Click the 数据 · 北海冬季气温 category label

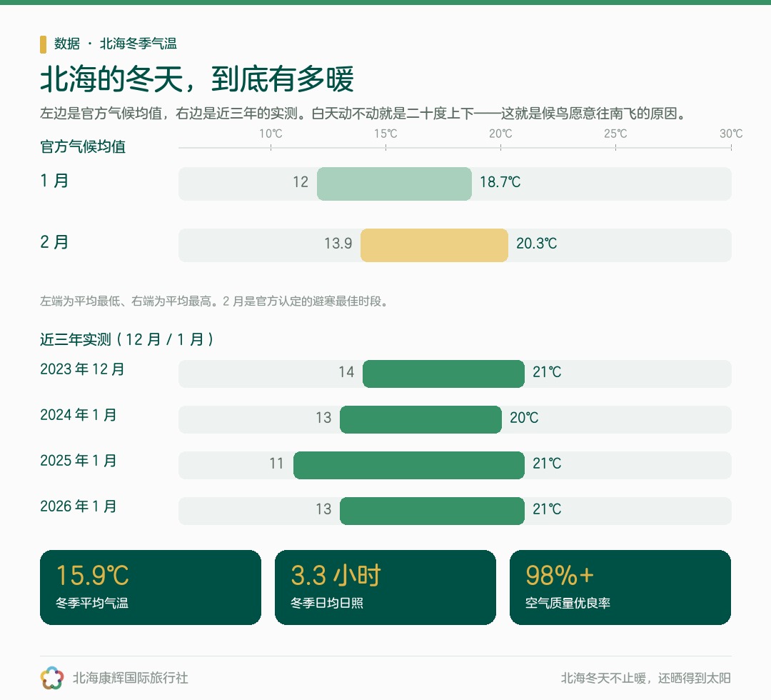tap(116, 44)
